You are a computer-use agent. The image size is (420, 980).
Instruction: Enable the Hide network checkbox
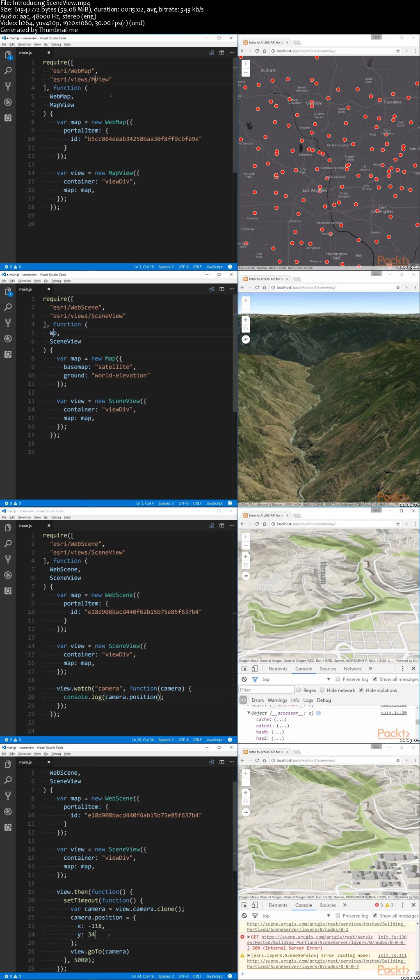coord(322,690)
